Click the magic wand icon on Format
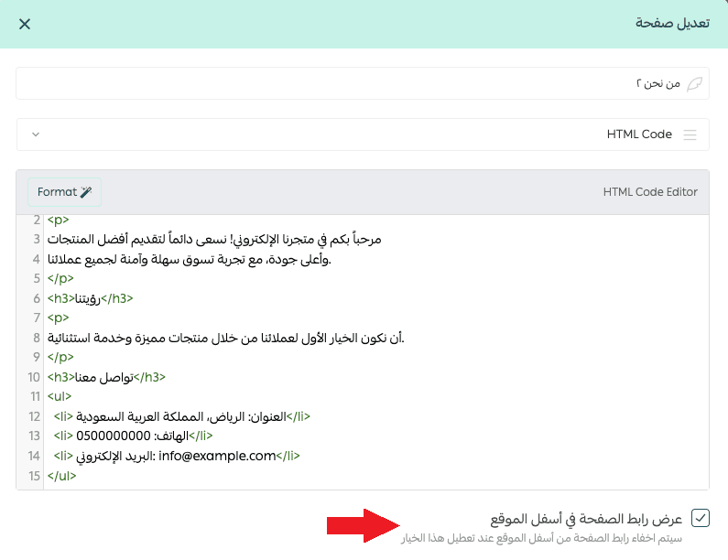Image resolution: width=728 pixels, height=560 pixels. (87, 192)
